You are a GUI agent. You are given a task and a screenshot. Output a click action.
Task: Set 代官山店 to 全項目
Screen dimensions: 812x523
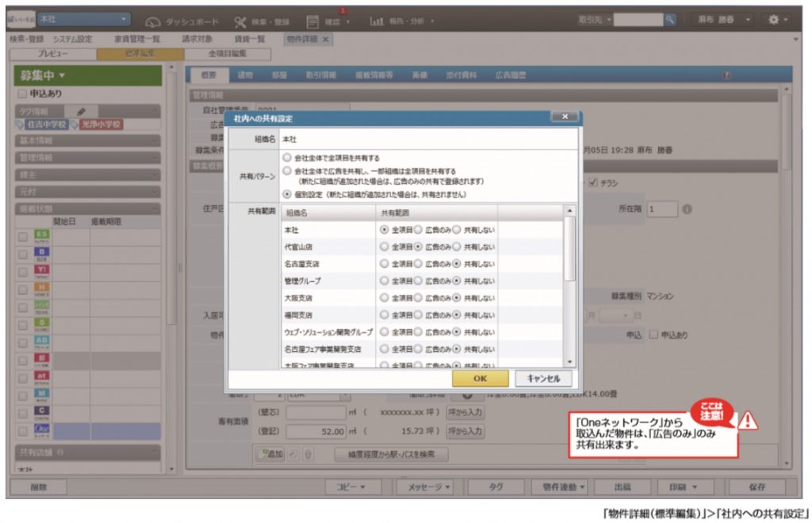pos(384,246)
